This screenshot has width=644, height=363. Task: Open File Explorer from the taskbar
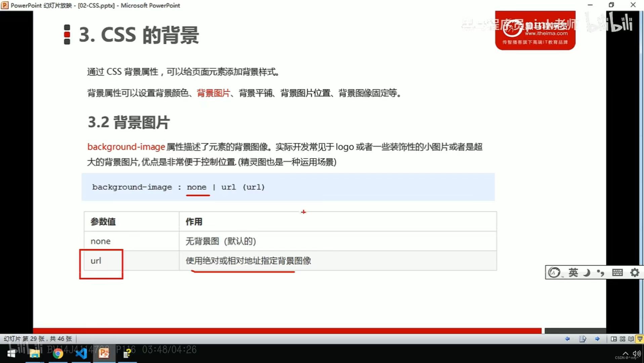click(35, 354)
